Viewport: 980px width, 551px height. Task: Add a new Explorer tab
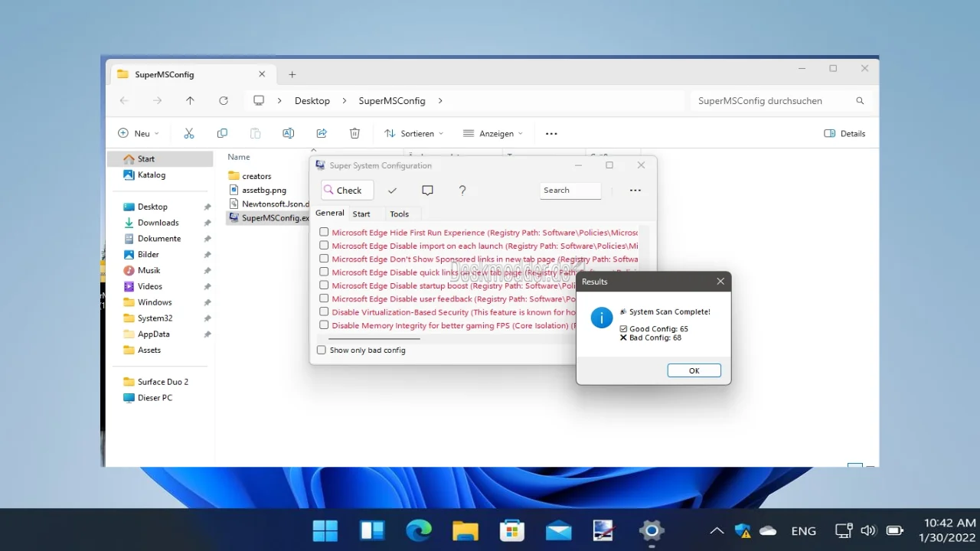click(x=292, y=75)
